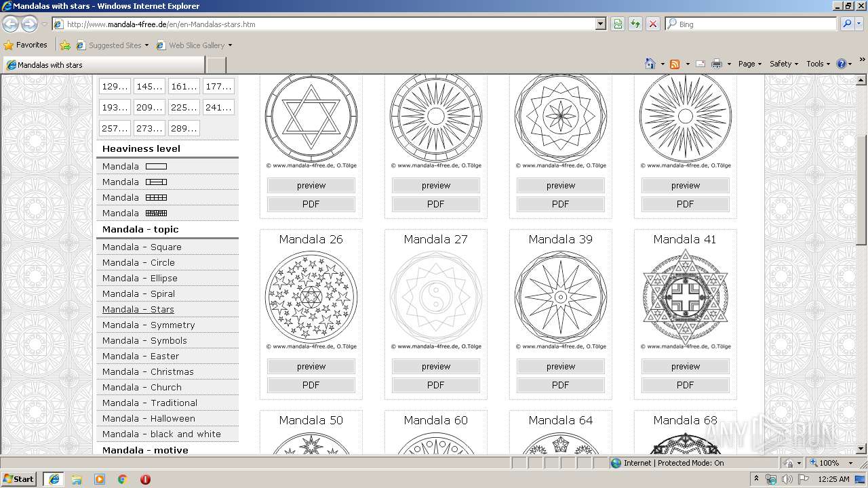Click the Home icon in command bar

point(650,64)
